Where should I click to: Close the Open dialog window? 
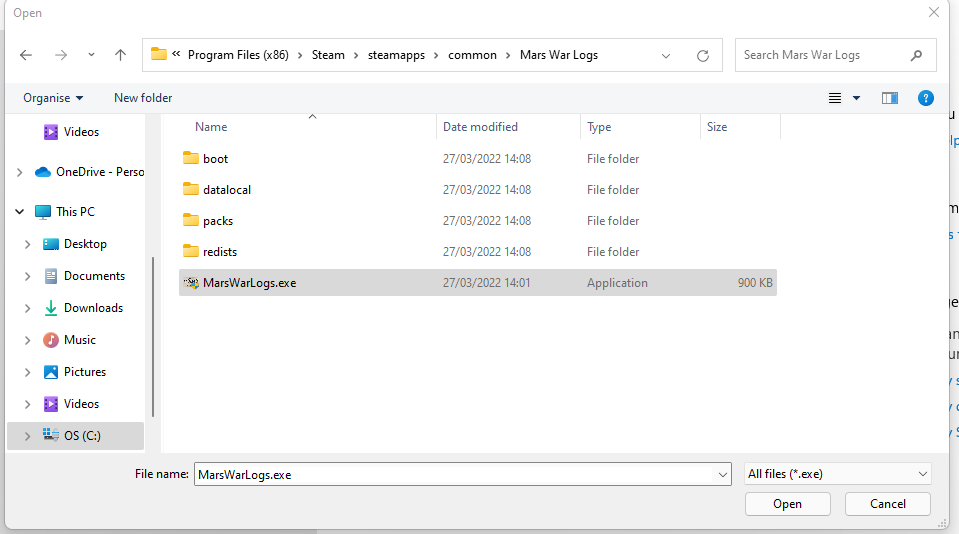pos(934,12)
